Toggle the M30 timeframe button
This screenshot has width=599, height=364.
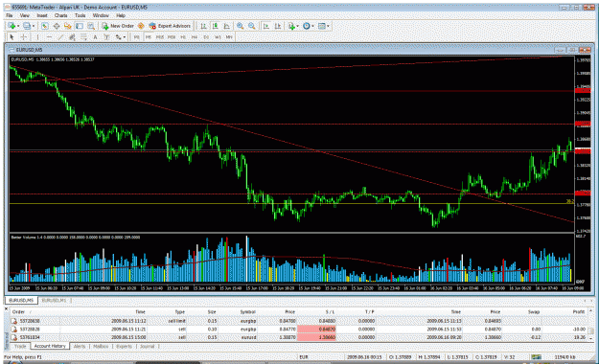click(x=172, y=37)
